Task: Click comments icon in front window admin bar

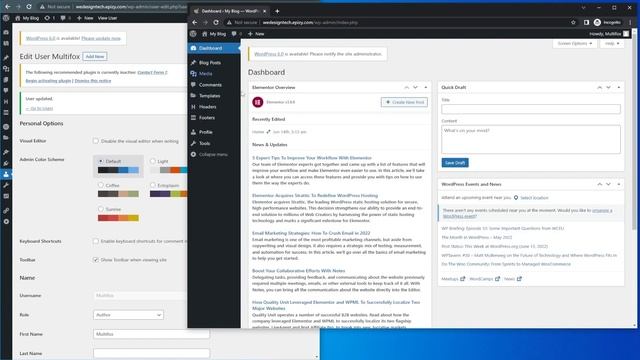Action: [234, 34]
